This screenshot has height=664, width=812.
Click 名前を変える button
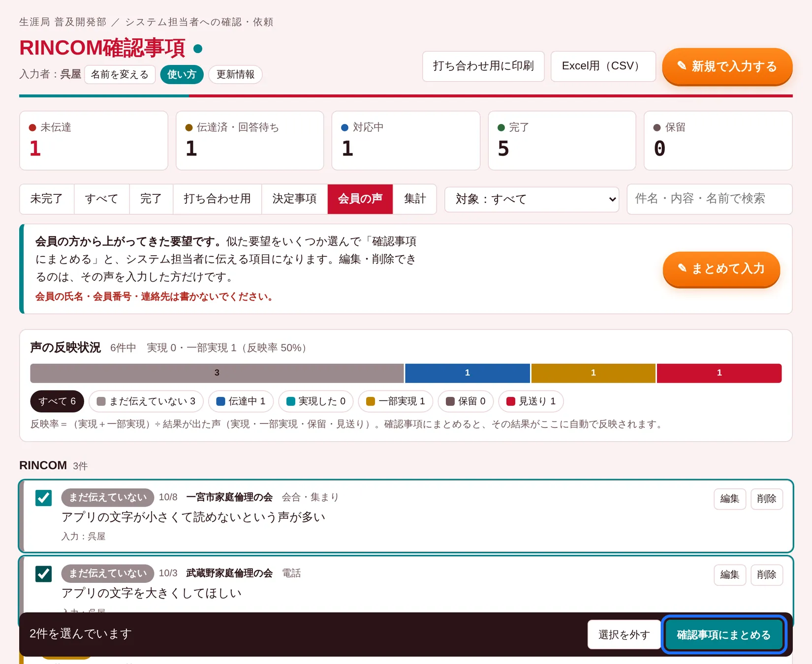120,74
